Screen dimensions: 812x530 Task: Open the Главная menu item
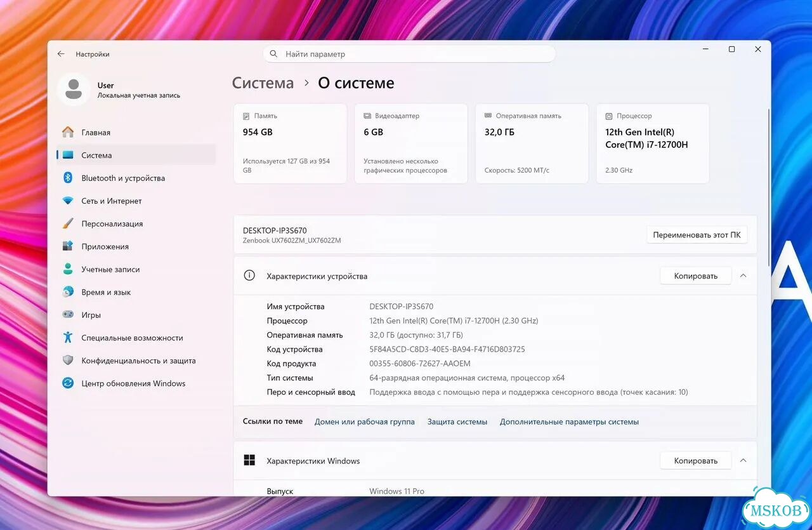tap(136, 132)
